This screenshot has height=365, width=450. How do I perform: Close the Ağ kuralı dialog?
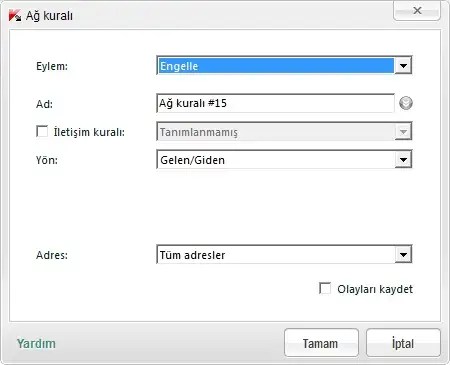click(417, 11)
